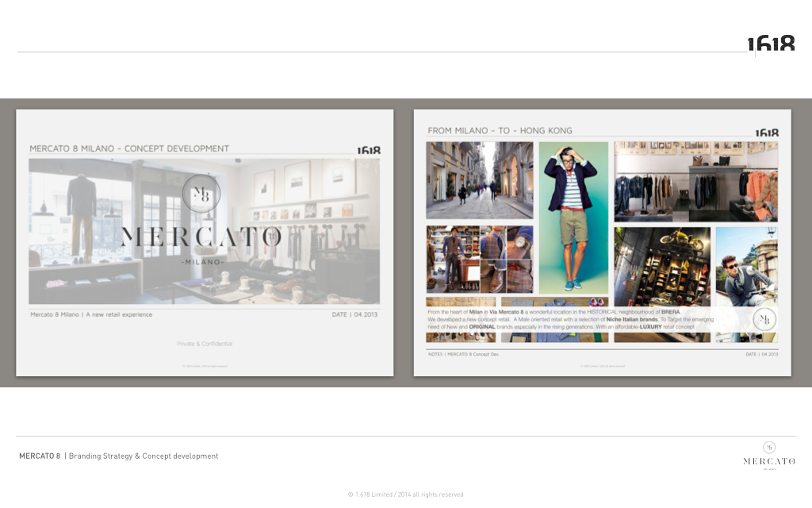
Task: Click 'MERCATO 8' in the footer title
Action: [x=40, y=456]
